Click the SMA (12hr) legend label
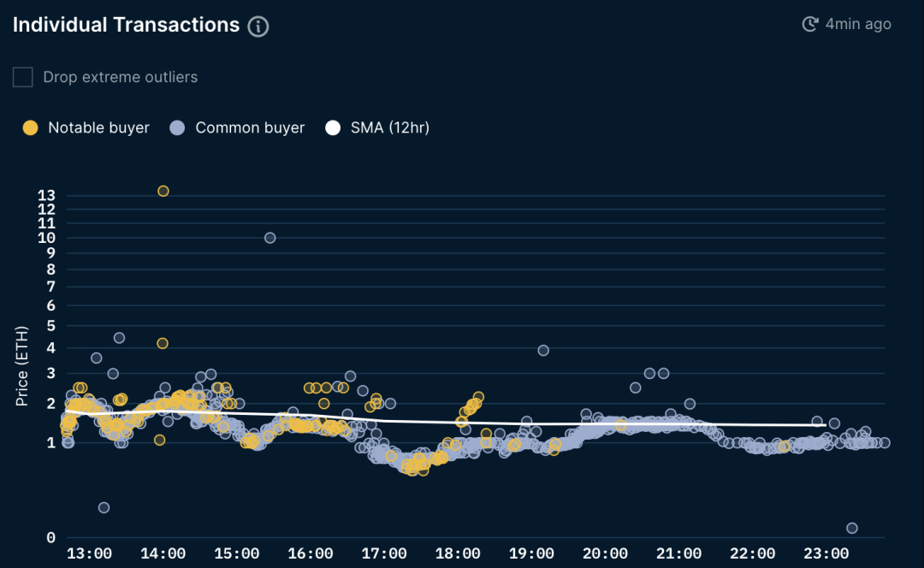The width and height of the screenshot is (924, 568). click(x=389, y=127)
